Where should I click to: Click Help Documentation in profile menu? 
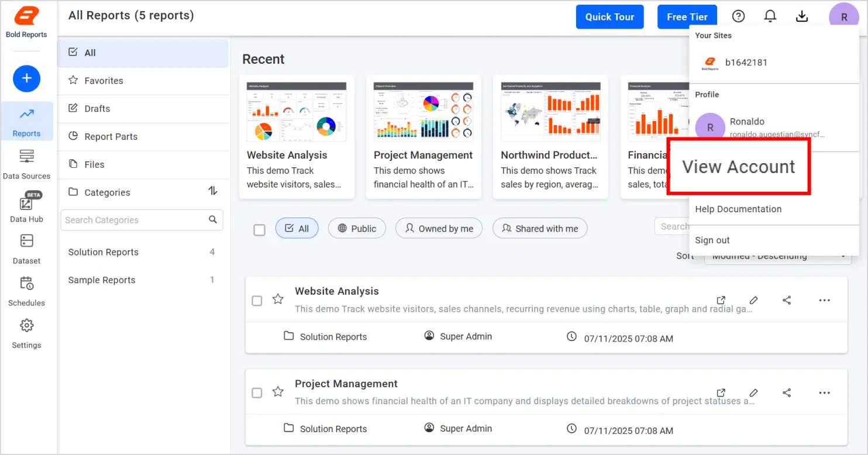click(x=738, y=209)
